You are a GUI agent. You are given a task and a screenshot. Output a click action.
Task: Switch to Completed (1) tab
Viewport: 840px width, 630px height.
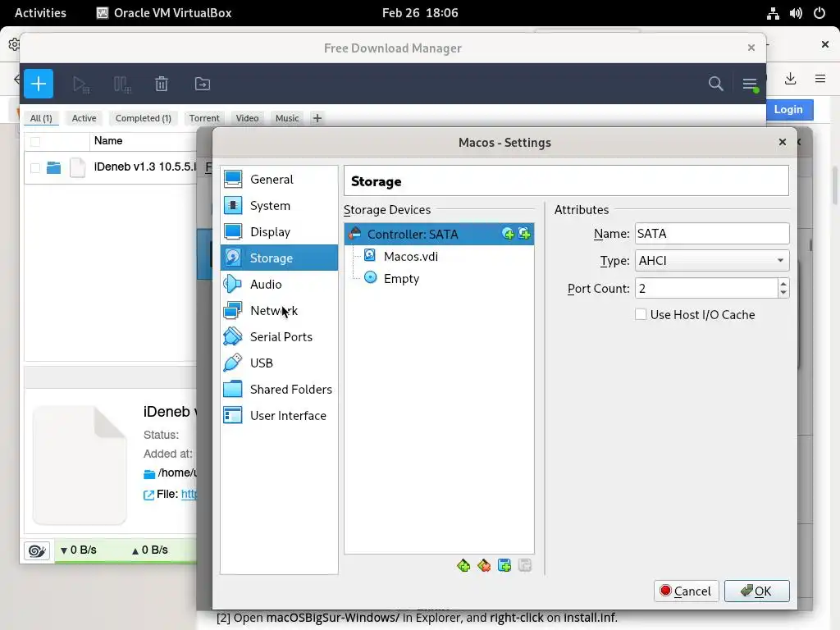pyautogui.click(x=143, y=118)
